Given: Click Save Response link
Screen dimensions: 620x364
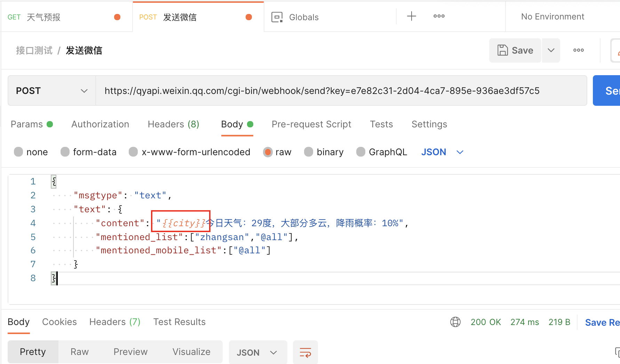Looking at the screenshot, I should click(602, 323).
